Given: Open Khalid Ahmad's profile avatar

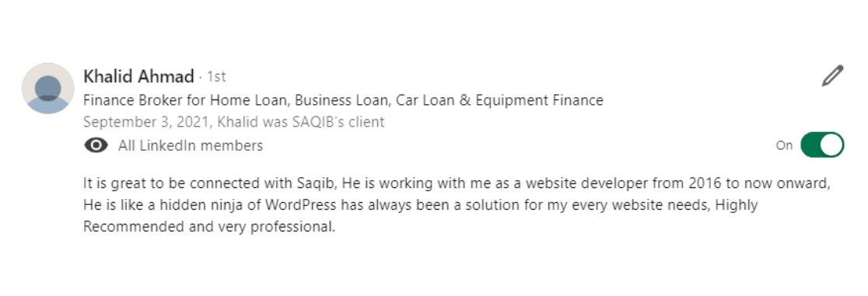Looking at the screenshot, I should pyautogui.click(x=48, y=89).
